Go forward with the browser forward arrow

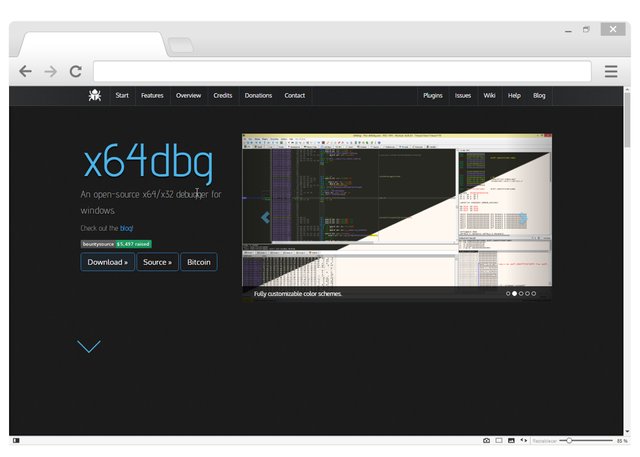[x=51, y=71]
